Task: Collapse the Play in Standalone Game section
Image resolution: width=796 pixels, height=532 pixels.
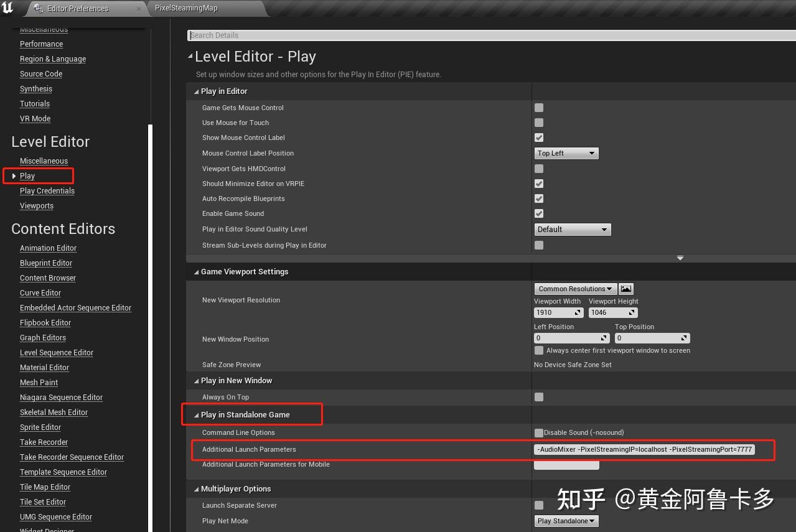Action: point(196,414)
